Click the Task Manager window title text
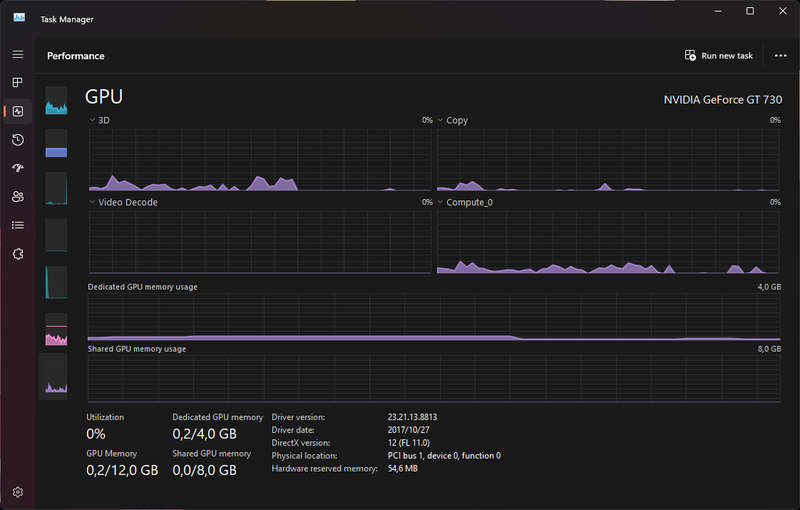The image size is (800, 510). click(x=67, y=19)
